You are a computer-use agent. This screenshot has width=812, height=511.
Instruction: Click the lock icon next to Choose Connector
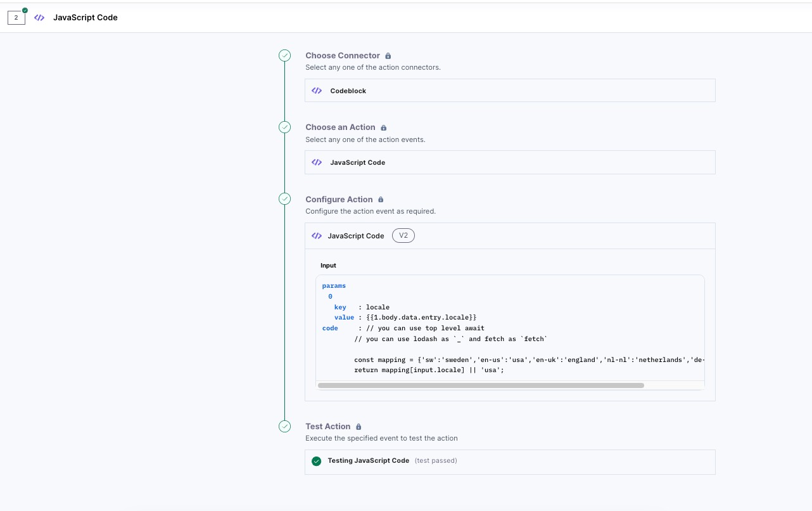click(x=388, y=56)
